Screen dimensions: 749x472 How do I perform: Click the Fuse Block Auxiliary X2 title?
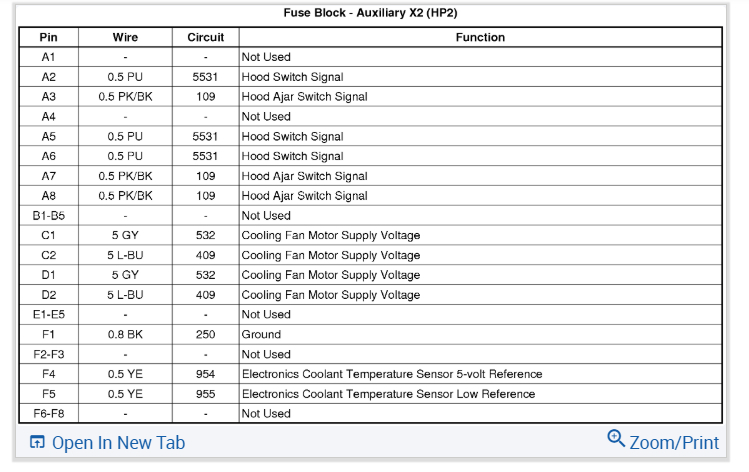pyautogui.click(x=371, y=13)
